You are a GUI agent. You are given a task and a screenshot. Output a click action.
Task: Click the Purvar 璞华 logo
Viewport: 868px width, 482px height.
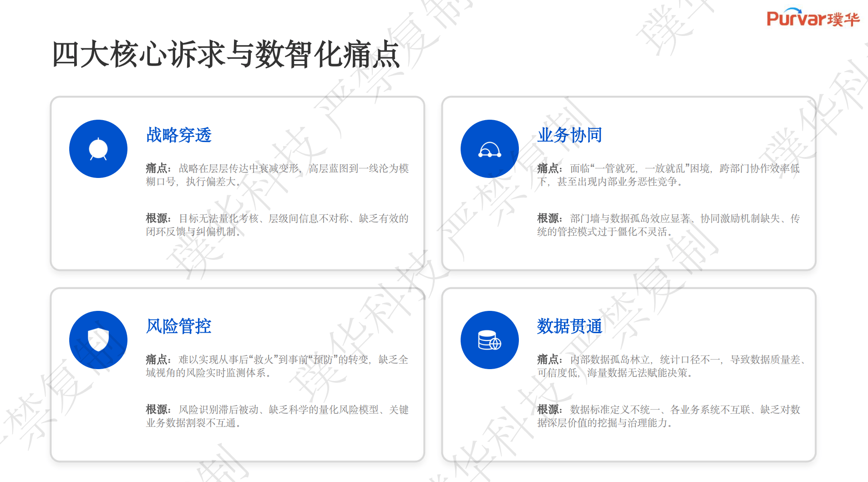[813, 18]
